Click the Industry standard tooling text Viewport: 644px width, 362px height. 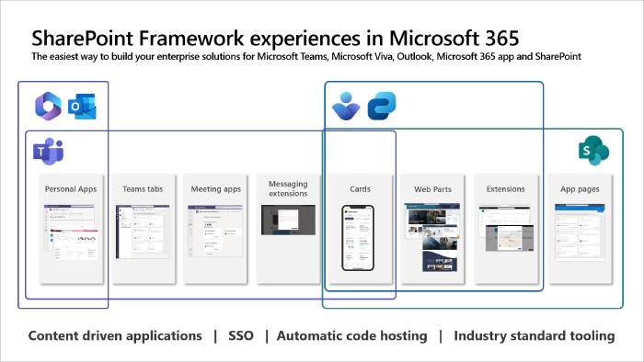coord(535,335)
